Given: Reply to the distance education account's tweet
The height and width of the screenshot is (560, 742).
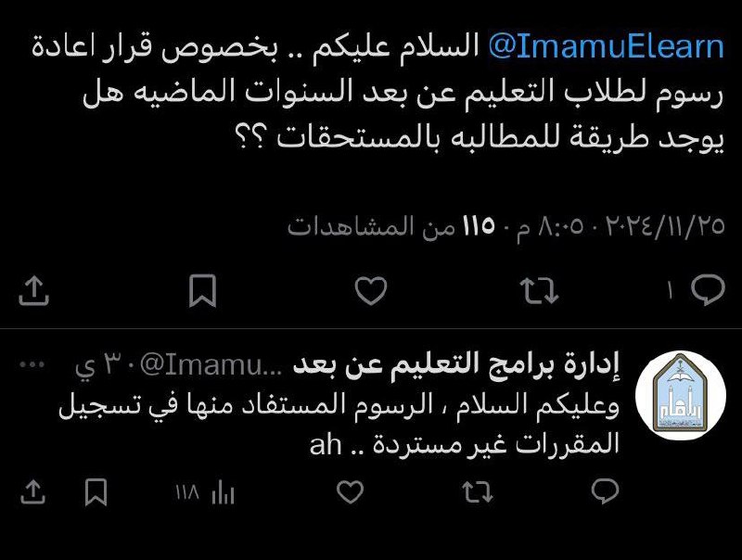Looking at the screenshot, I should (606, 491).
